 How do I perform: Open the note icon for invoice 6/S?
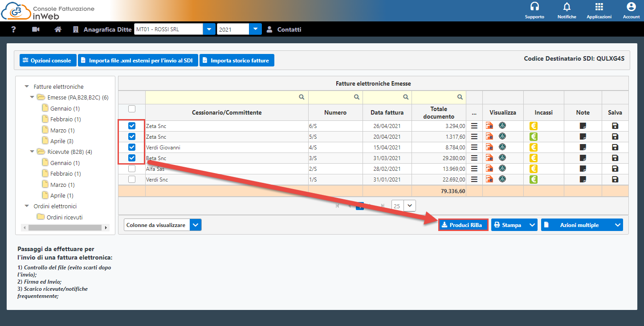[583, 126]
